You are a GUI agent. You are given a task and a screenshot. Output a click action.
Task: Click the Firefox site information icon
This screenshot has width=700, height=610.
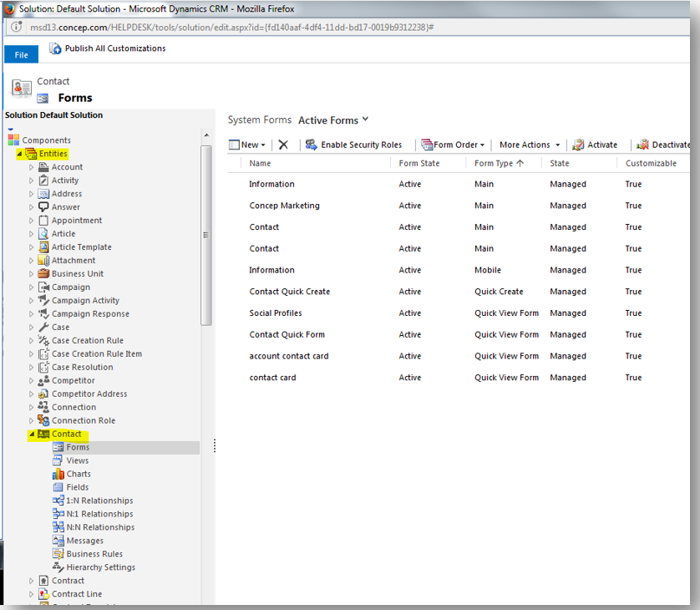17,28
